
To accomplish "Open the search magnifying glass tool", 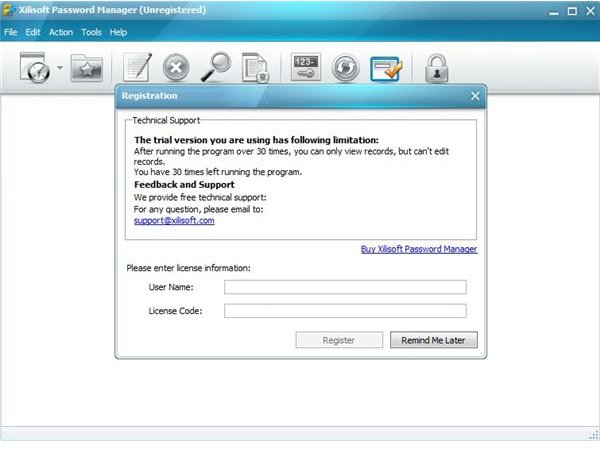I will 216,67.
